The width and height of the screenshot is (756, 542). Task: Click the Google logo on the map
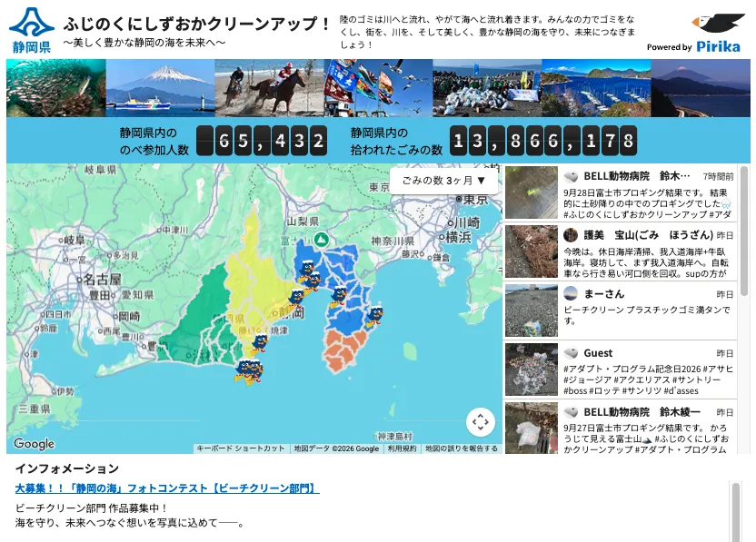pos(34,444)
